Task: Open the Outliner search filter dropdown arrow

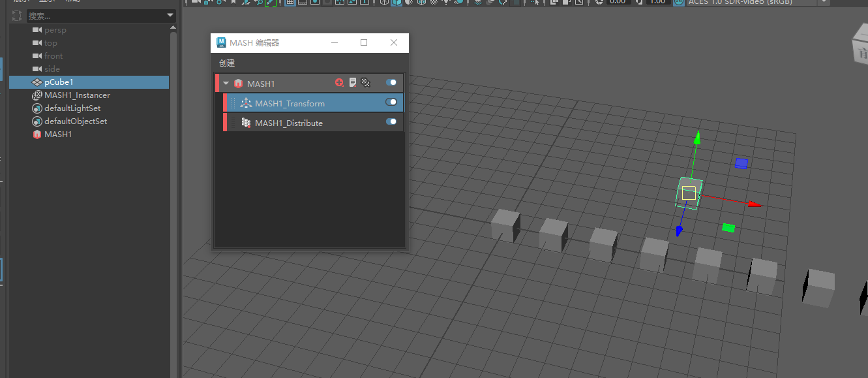Action: (x=170, y=15)
